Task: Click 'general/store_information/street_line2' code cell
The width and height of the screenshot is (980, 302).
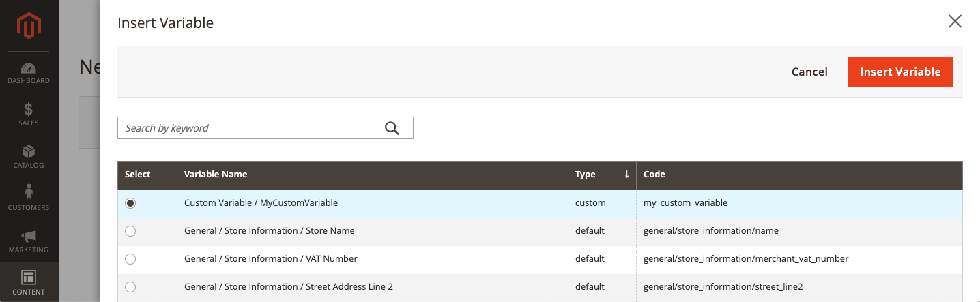Action: pyautogui.click(x=799, y=287)
